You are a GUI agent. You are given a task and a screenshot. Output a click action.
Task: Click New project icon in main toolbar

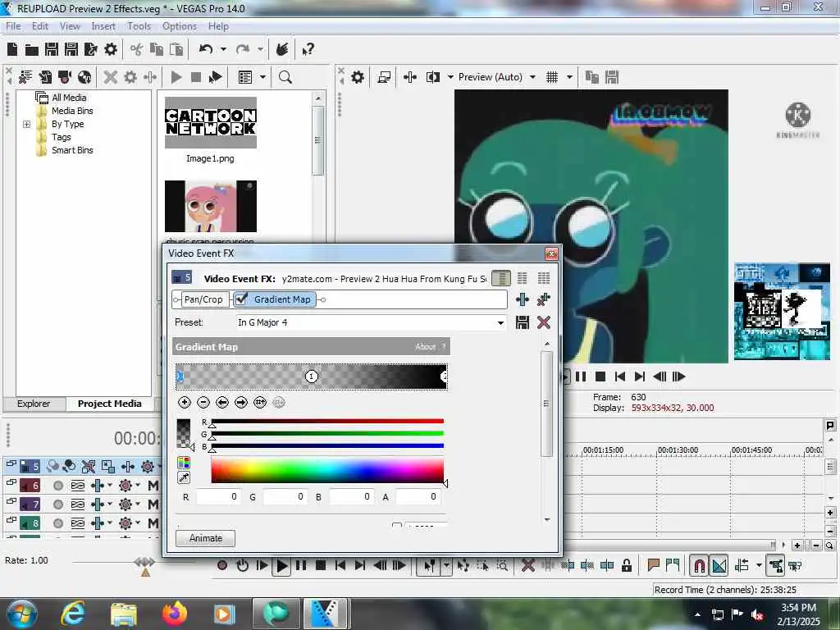(x=12, y=49)
